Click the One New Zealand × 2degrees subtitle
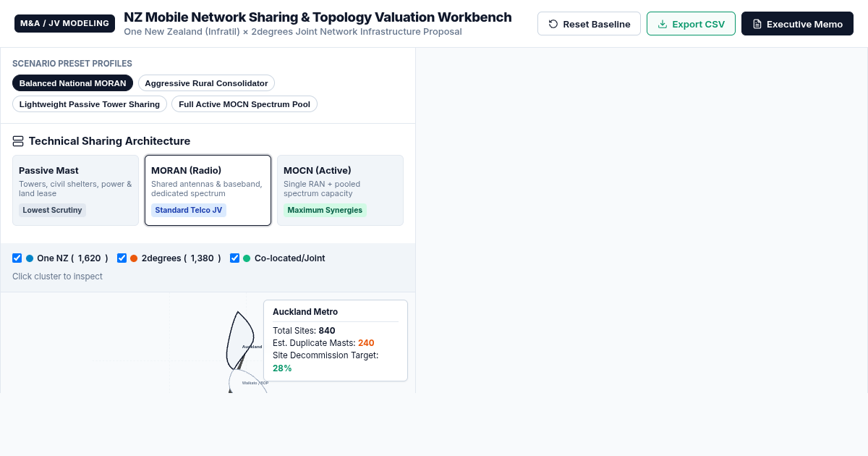The width and height of the screenshot is (868, 456). pyautogui.click(x=293, y=32)
